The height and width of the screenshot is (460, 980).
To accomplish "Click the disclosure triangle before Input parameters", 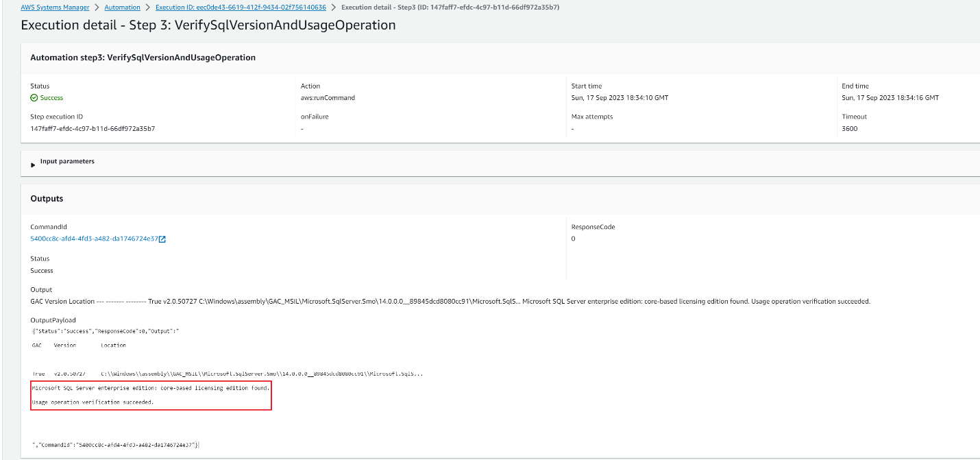I will tap(32, 163).
